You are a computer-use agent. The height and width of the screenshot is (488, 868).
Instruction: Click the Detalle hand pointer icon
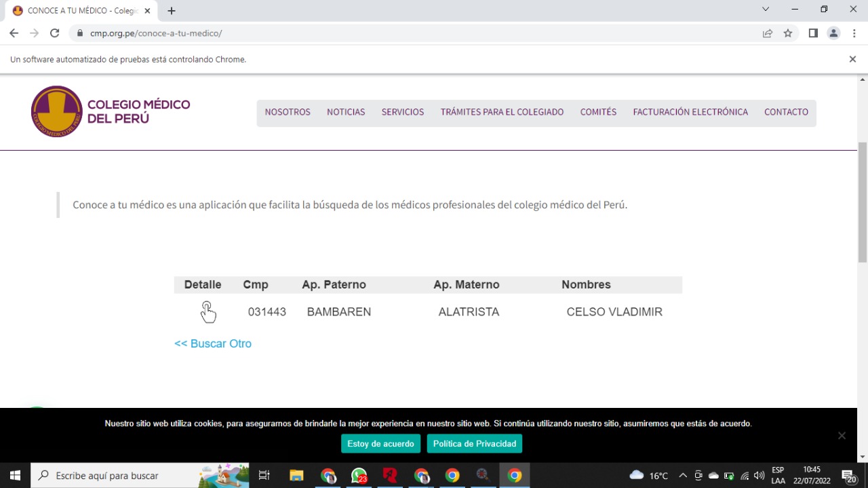tap(208, 312)
